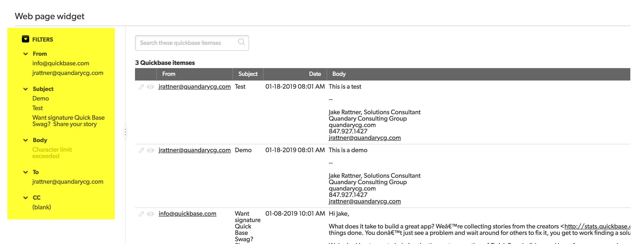Filter To by jrattner@quandarycg.com
Screen dimensions: 644x244
pos(68,182)
